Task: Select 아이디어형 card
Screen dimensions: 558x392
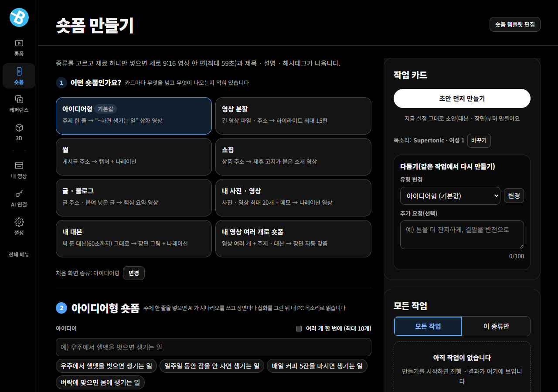Action: click(x=134, y=116)
